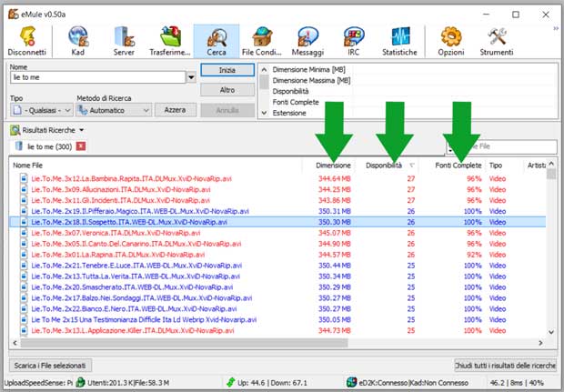The width and height of the screenshot is (564, 392).
Task: Select Lie.To.Me.3x07.Veronica file row
Action: (277, 233)
